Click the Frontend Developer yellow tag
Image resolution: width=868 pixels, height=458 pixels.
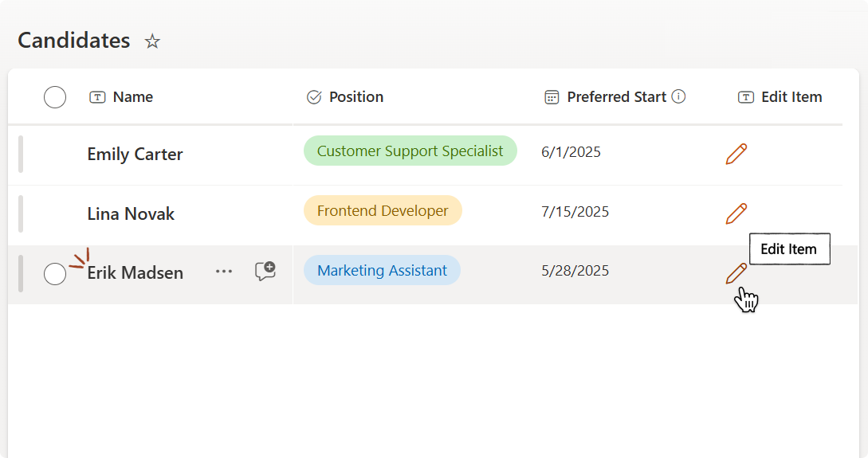coord(383,211)
